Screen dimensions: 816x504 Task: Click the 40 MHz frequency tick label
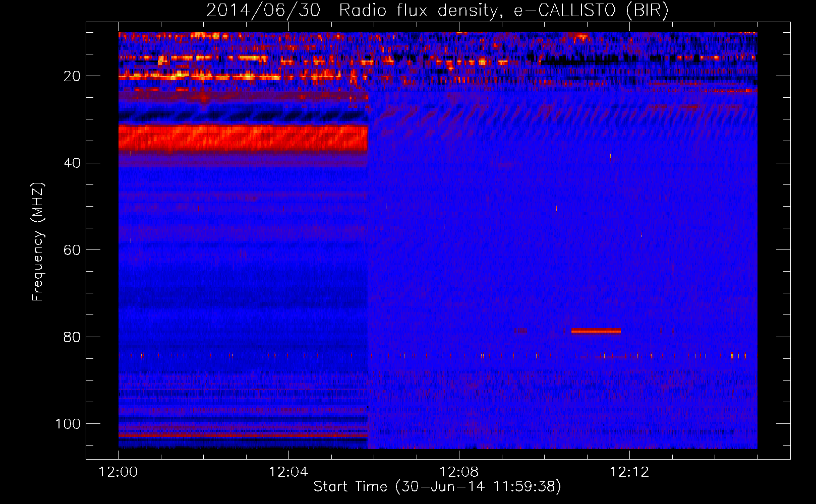[x=73, y=163]
